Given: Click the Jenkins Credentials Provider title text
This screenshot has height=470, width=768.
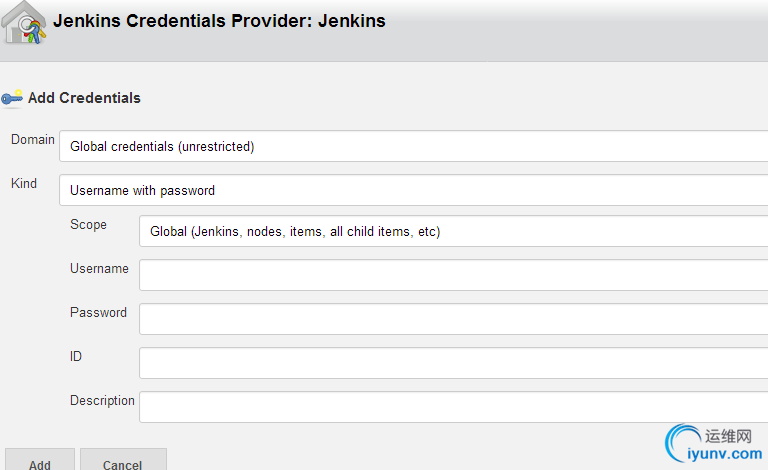Looking at the screenshot, I should [x=219, y=21].
